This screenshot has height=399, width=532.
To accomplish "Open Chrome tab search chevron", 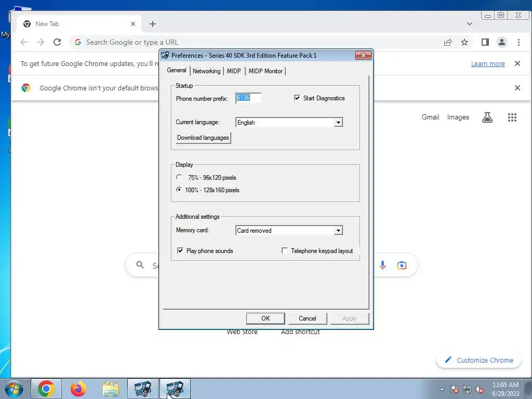I will pos(470,24).
